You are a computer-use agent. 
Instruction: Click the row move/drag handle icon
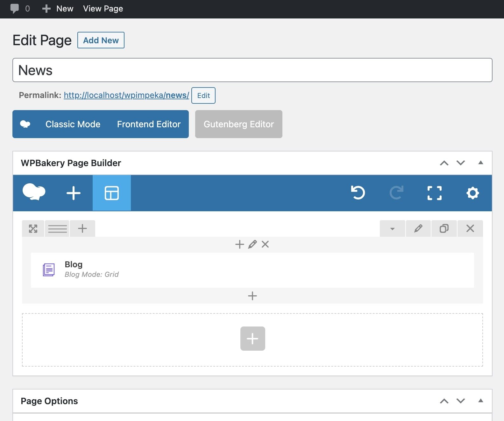tap(33, 228)
